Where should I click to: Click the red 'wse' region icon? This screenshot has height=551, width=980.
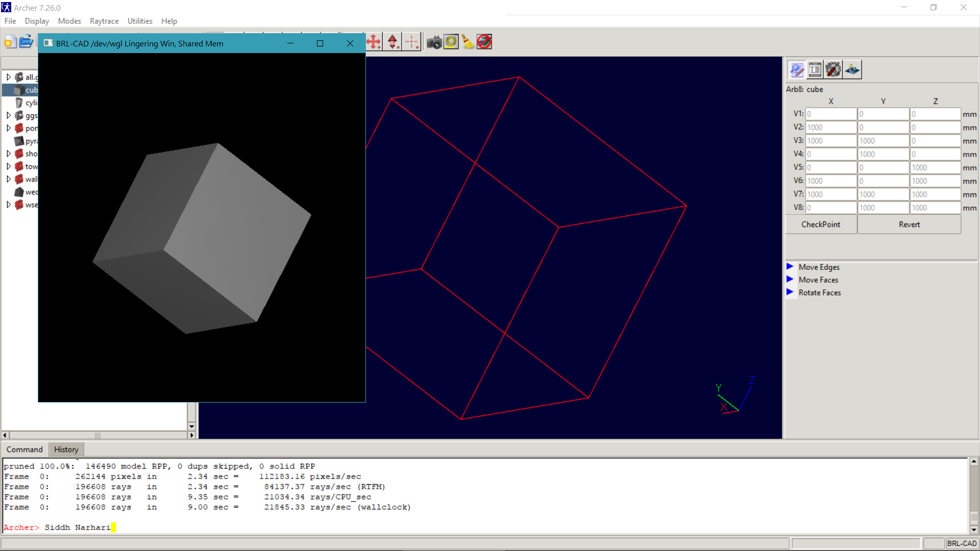click(x=19, y=205)
